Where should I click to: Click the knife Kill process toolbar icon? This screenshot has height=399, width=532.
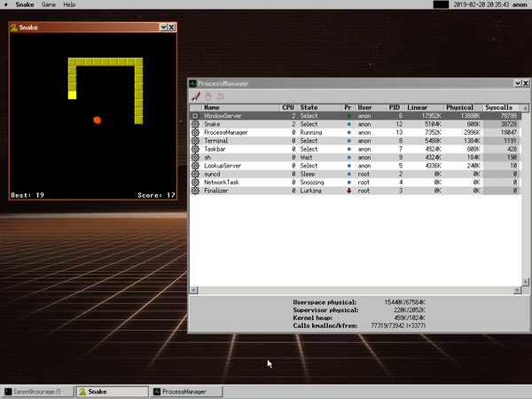[196, 97]
